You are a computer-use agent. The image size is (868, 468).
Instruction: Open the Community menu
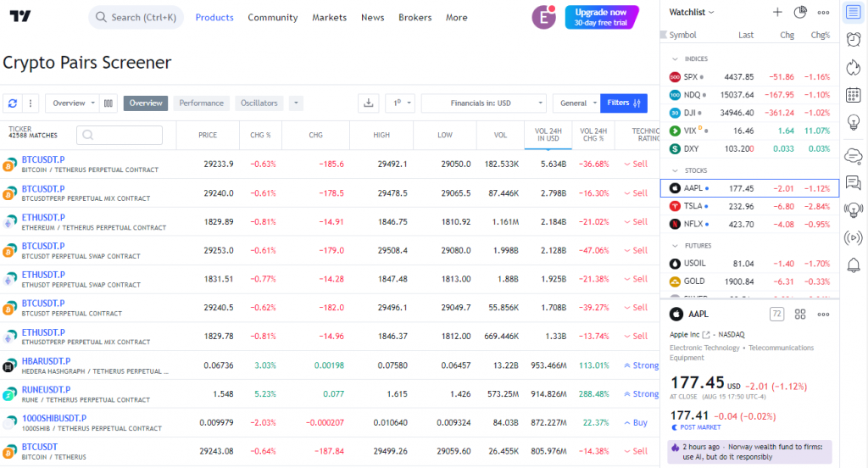click(x=272, y=17)
